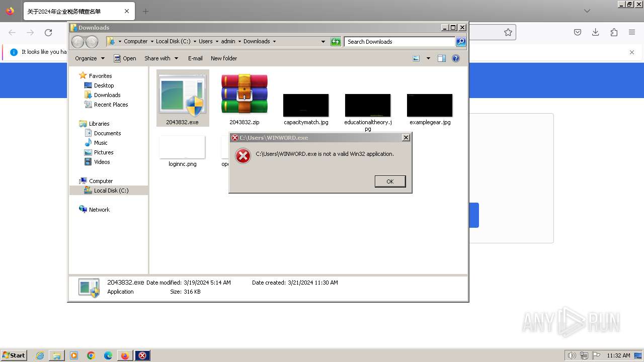Open the Share with dropdown
The height and width of the screenshot is (362, 644).
[x=161, y=58]
